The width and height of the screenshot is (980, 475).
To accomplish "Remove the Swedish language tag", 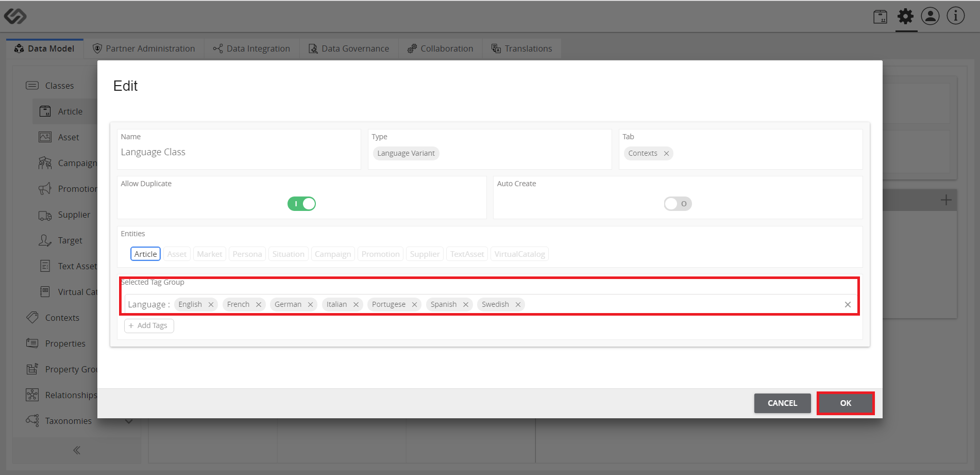I will [518, 304].
